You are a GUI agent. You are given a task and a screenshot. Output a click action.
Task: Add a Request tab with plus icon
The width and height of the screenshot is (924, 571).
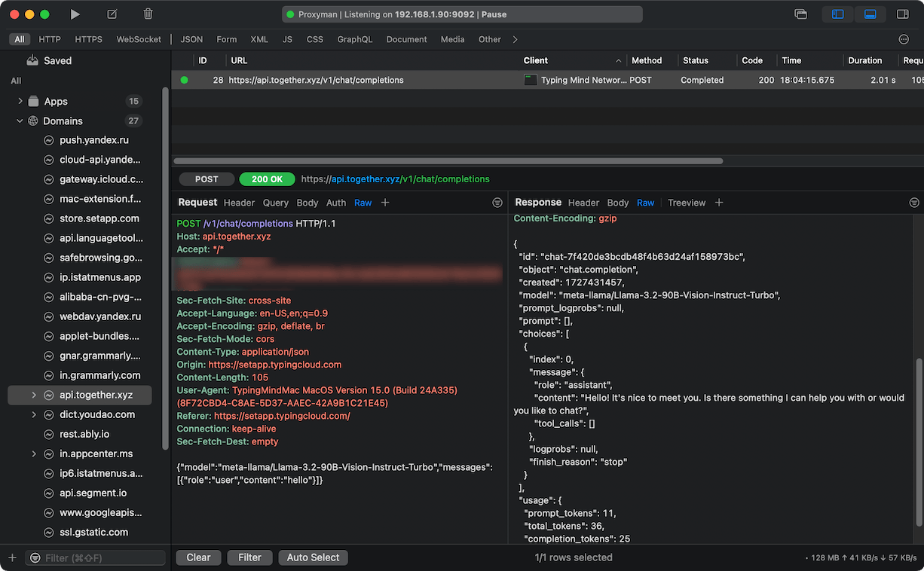click(385, 203)
